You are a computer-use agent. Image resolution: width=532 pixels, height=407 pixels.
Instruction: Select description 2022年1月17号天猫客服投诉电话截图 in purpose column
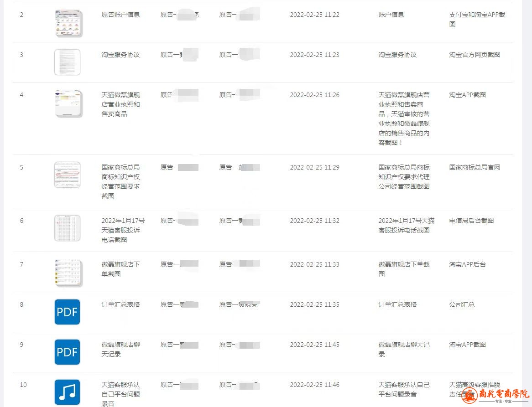coord(406,225)
